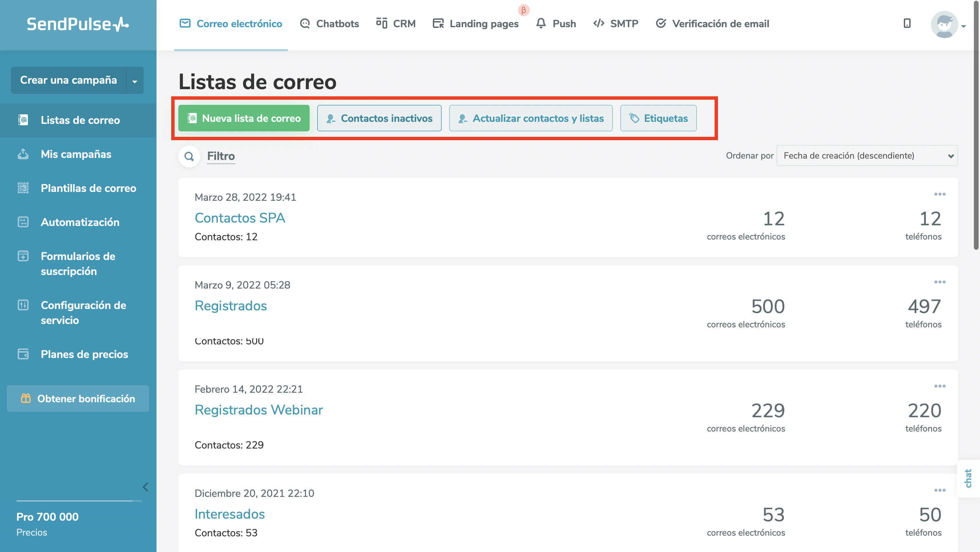
Task: Click Actualizar contactos y listas button
Action: pos(531,118)
